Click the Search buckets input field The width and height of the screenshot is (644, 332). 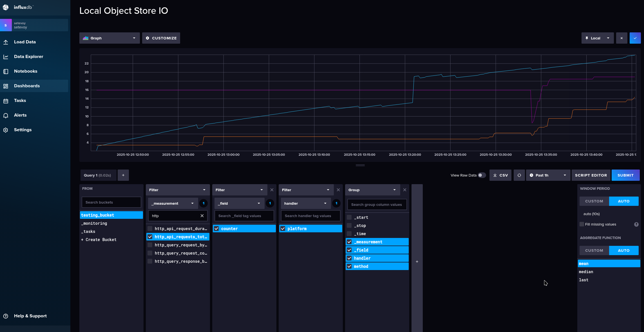click(x=111, y=202)
